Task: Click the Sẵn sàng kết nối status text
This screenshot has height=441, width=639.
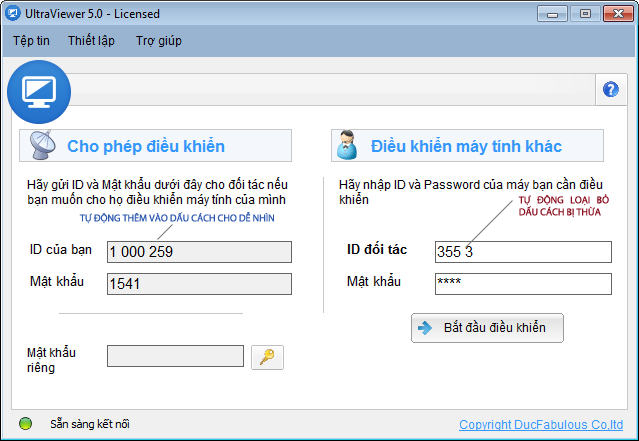Action: click(x=90, y=424)
